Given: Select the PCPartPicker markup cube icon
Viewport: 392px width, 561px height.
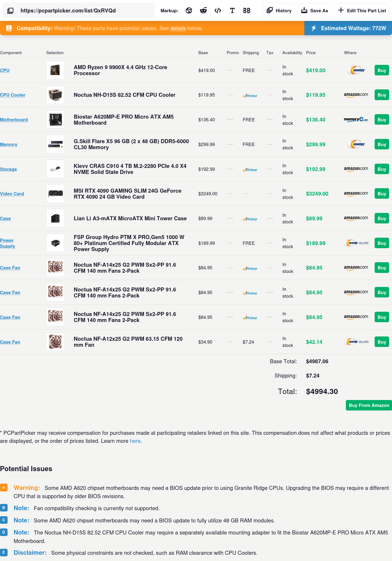Looking at the screenshot, I should coord(189,10).
